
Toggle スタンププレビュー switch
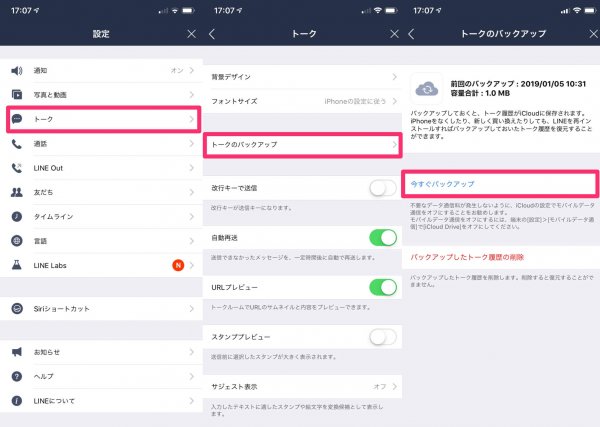pos(383,337)
